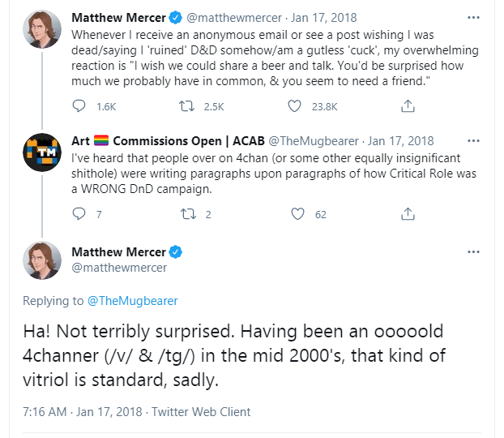Reply to TheMugbearer's tweet
This screenshot has width=504, height=438.
click(79, 214)
